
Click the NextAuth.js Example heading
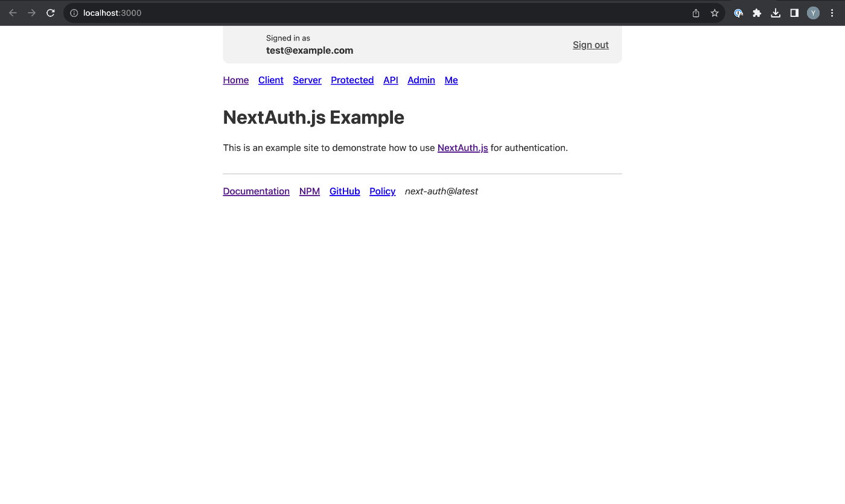coord(314,118)
